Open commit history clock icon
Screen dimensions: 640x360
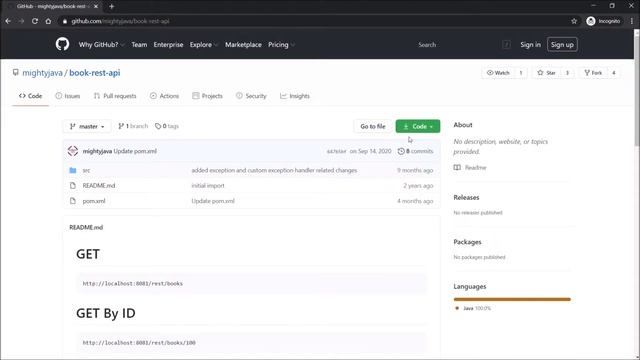tap(401, 151)
